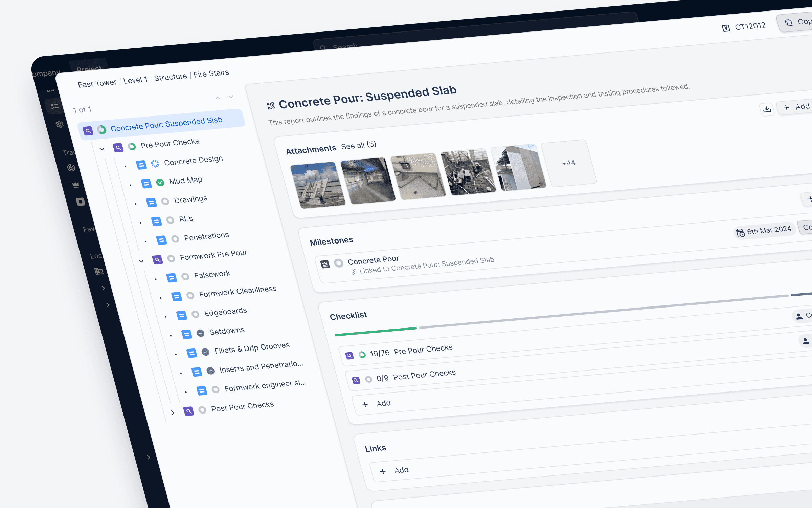Toggle the status circle for Penetrations
This screenshot has height=508, width=812.
175,239
